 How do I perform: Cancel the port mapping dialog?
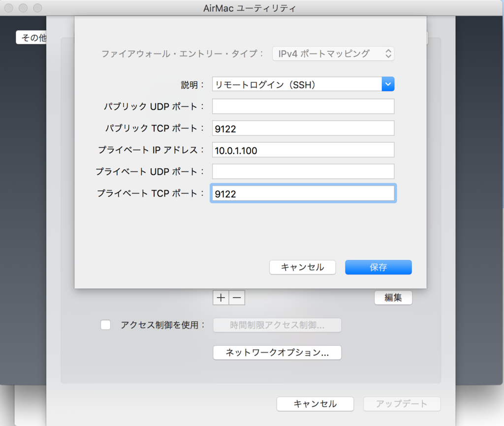(x=303, y=267)
